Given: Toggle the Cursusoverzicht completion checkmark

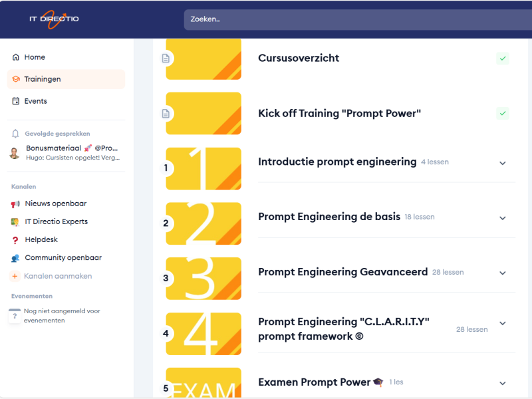Looking at the screenshot, I should point(503,59).
